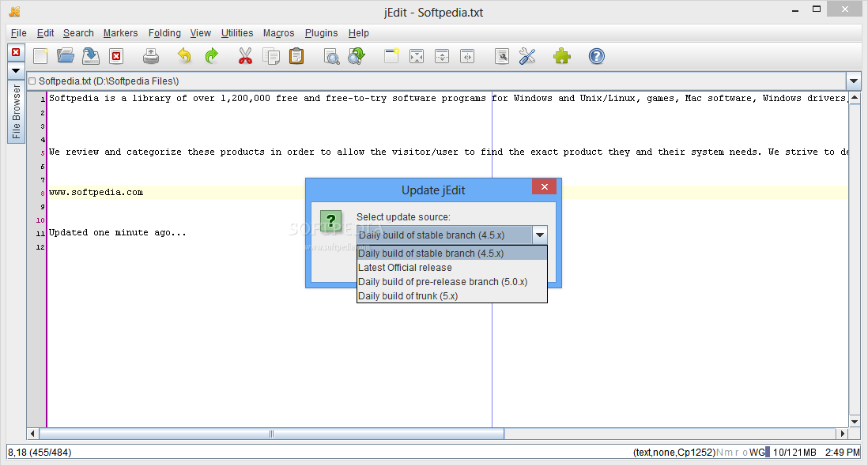The width and height of the screenshot is (868, 466).
Task: Click the jEdit application logo icon
Action: coord(14,12)
